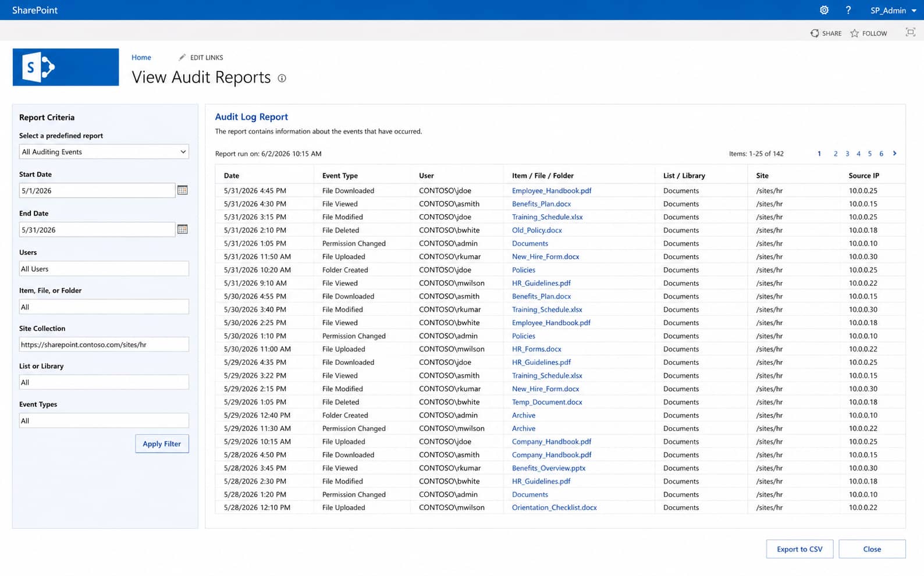Open New_Hire_Form.docx in 5/31 11:50 AM row

tap(546, 257)
